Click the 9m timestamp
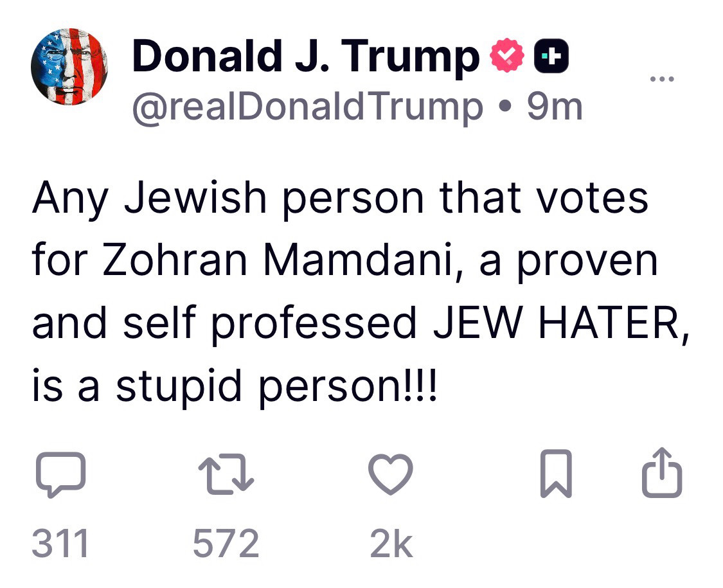This screenshot has height=588, width=723. (x=555, y=107)
